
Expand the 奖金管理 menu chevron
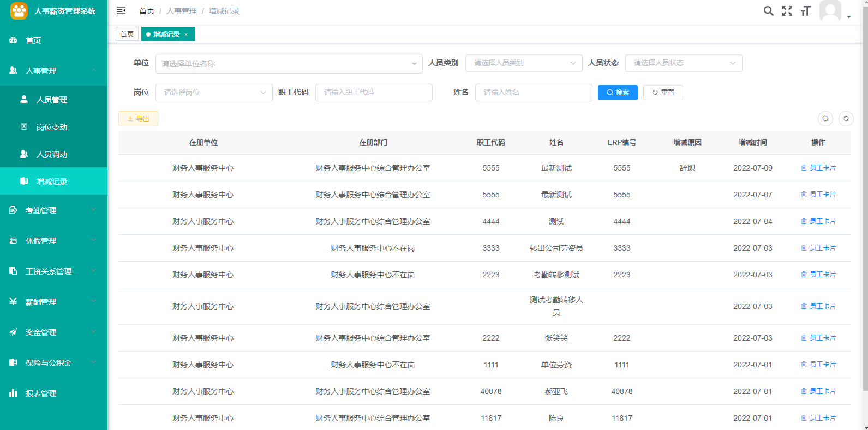pos(93,332)
